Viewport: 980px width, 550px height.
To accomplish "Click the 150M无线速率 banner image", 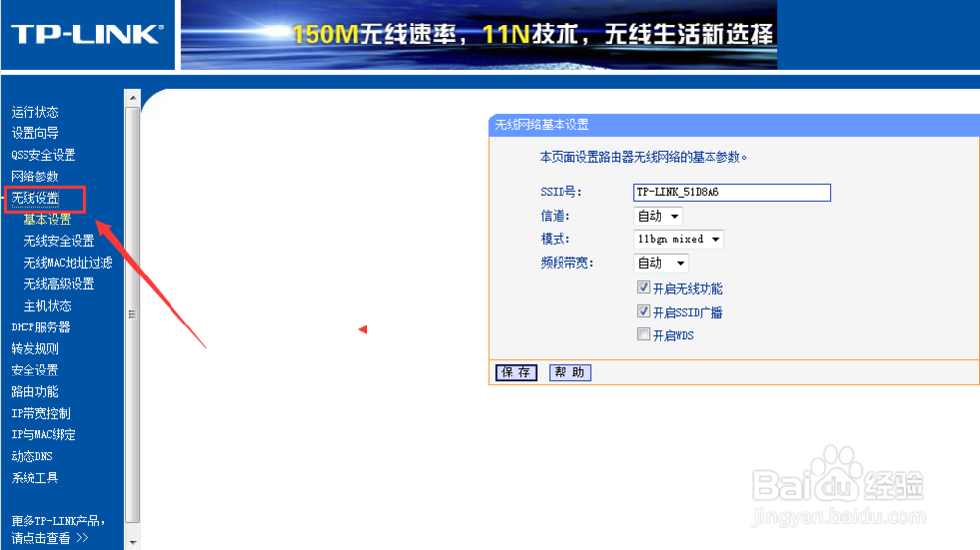I will coord(479,34).
